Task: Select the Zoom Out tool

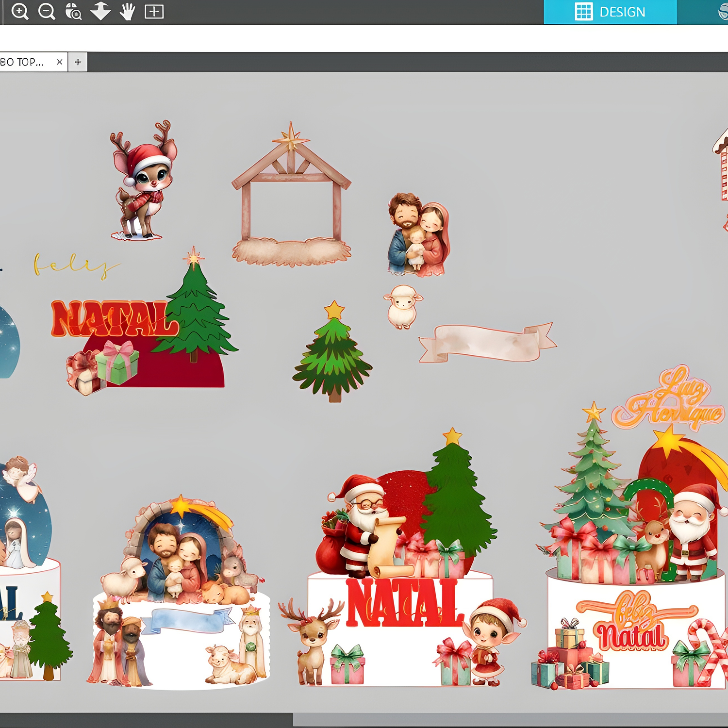Action: coord(46,11)
